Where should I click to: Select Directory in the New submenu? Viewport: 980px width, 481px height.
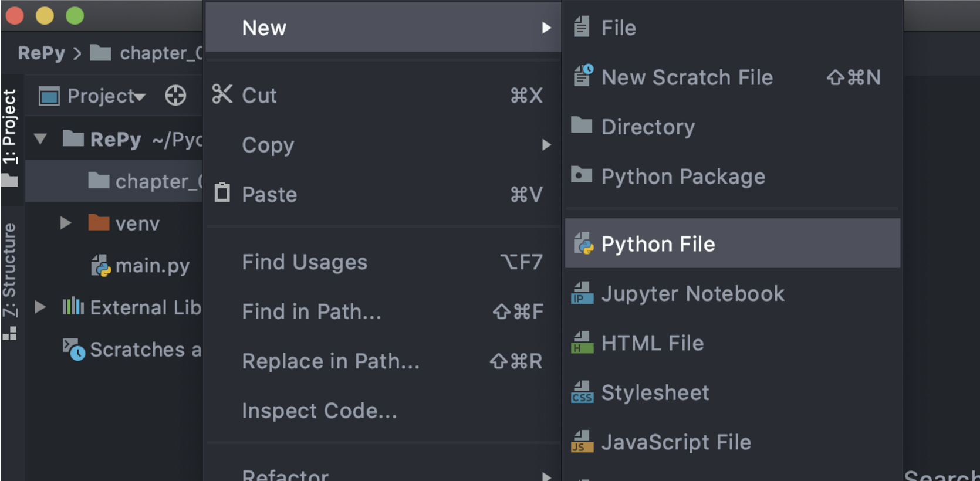(x=648, y=127)
